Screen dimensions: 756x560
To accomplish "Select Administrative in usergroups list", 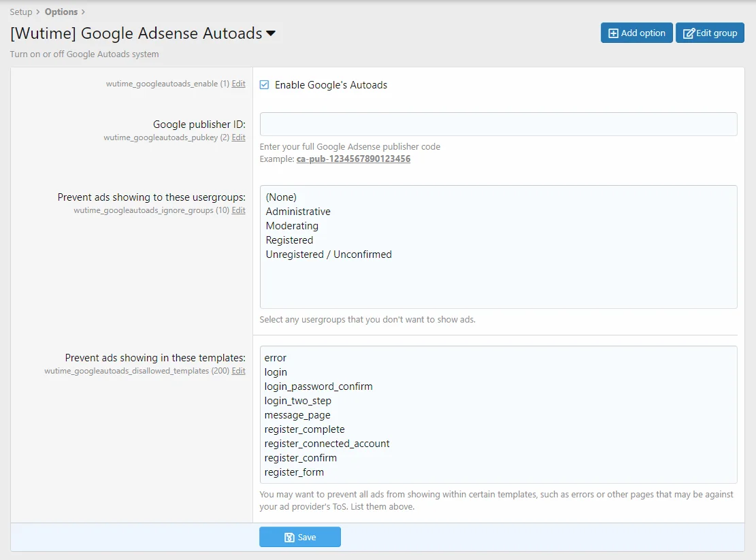I will (298, 212).
